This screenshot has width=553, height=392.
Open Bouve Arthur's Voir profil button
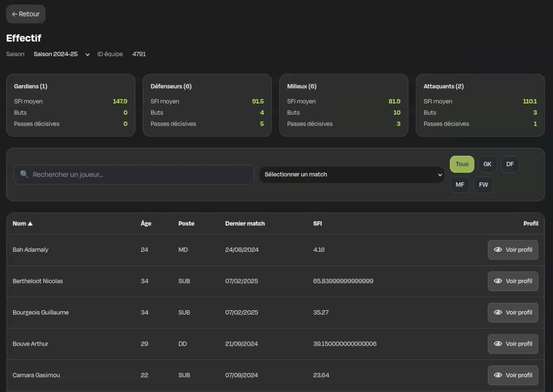click(x=513, y=344)
